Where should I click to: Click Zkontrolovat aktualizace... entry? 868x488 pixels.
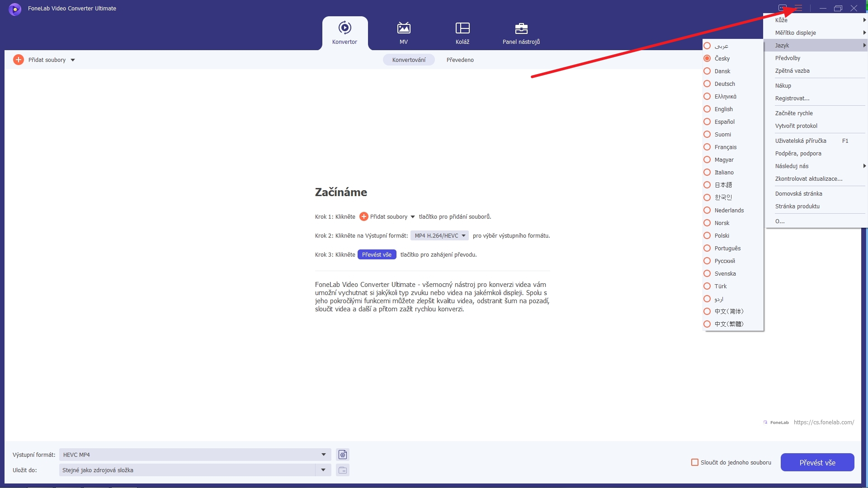point(816,178)
